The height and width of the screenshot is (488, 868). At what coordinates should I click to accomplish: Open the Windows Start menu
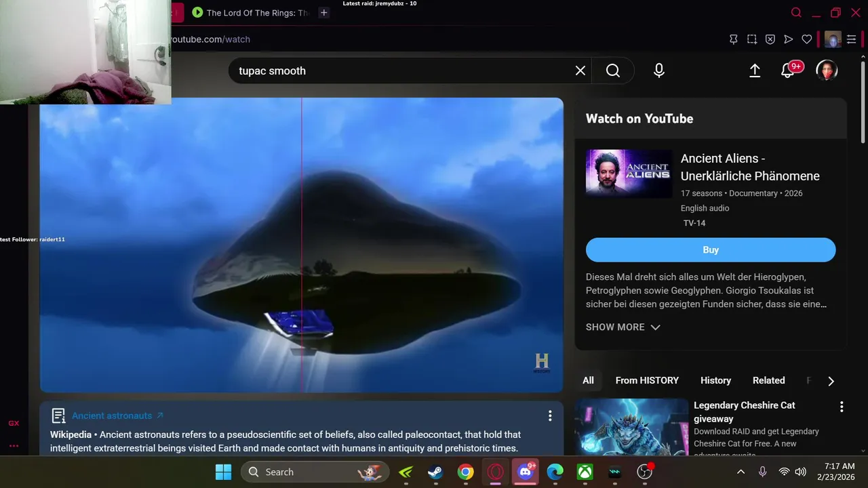[223, 472]
